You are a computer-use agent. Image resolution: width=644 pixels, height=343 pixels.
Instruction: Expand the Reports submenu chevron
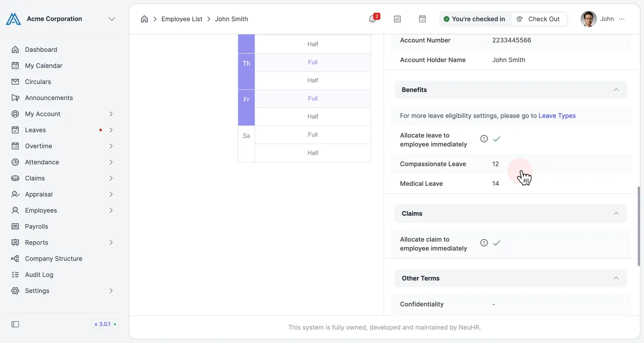pos(111,243)
